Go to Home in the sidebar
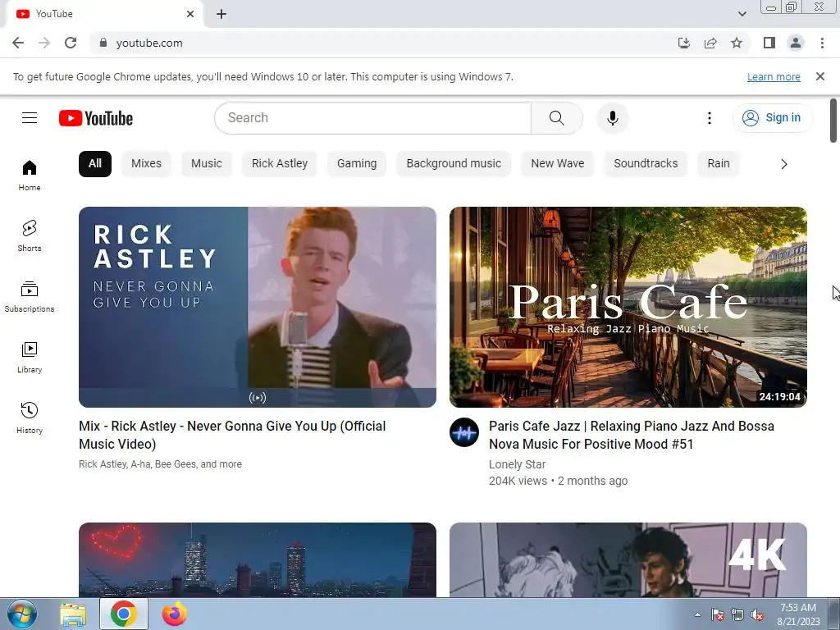840x630 pixels. coord(30,176)
